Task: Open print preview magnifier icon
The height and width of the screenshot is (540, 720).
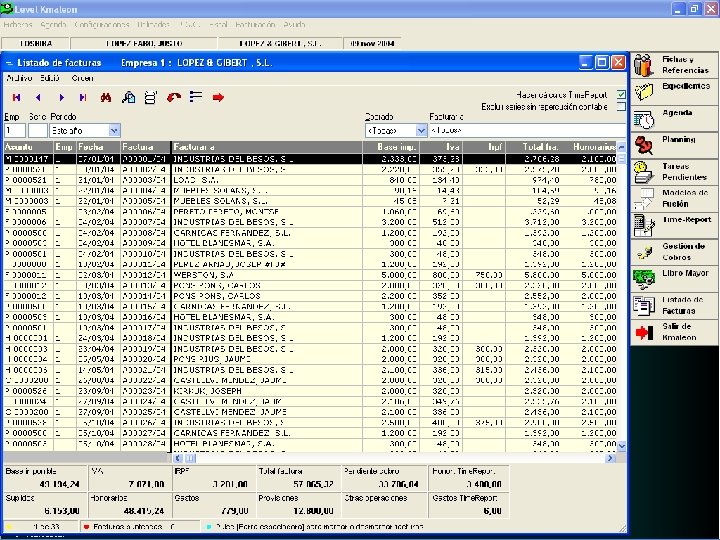Action: 129,97
